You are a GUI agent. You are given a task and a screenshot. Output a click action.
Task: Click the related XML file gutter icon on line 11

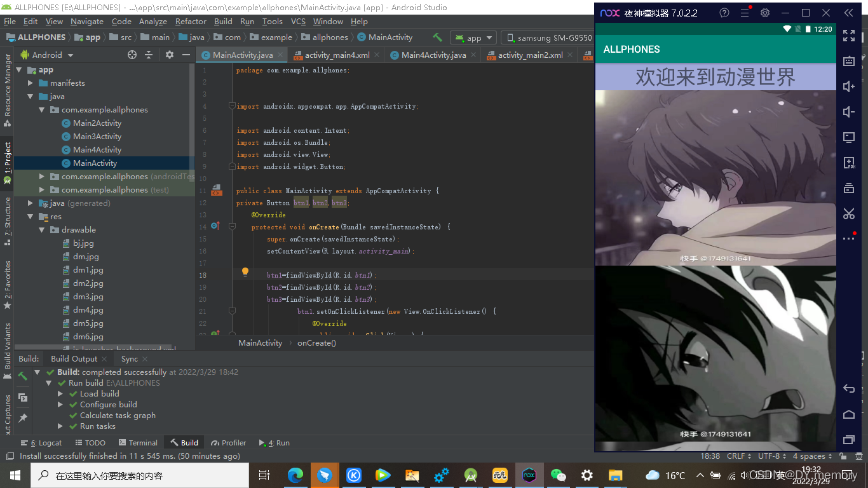click(216, 190)
